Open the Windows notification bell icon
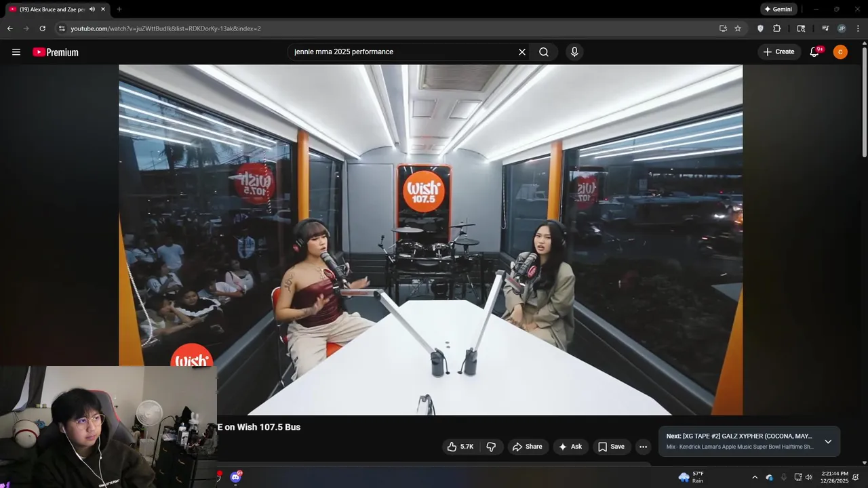This screenshot has width=868, height=488. pyautogui.click(x=856, y=477)
